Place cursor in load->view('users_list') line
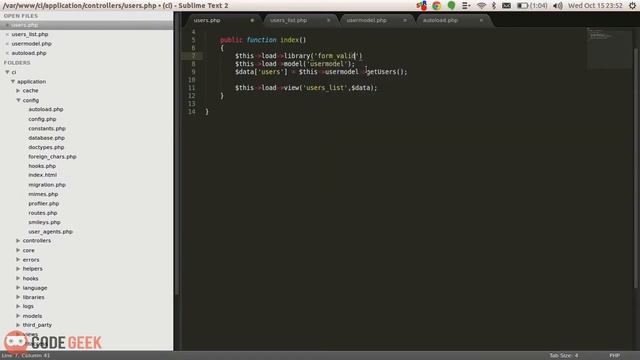 (306, 88)
